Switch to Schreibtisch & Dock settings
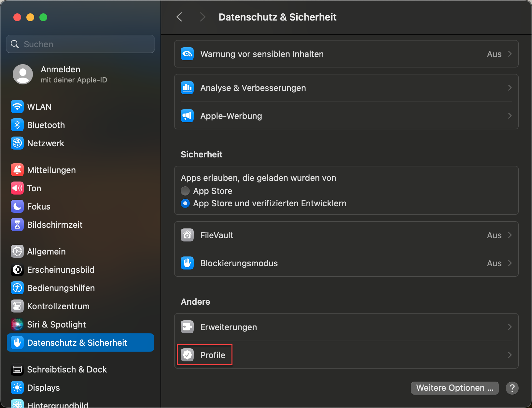 coord(67,369)
